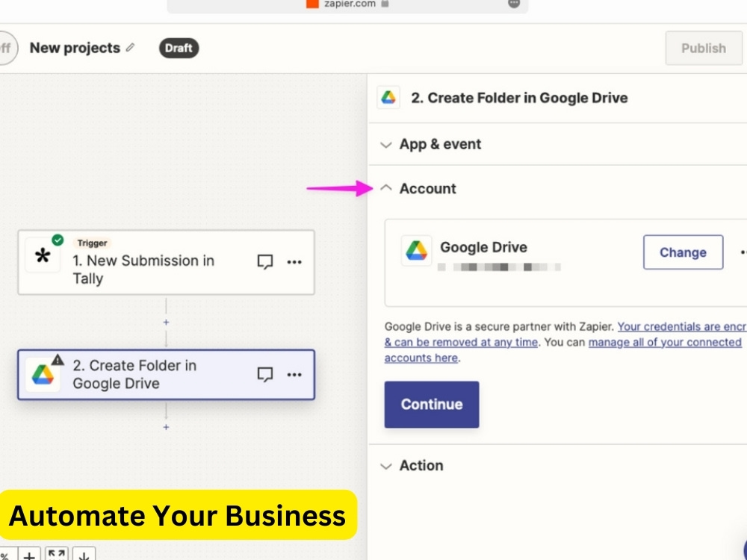Screen dimensions: 747x560
Task: Click Google Drive icon on step 2
Action: point(43,376)
